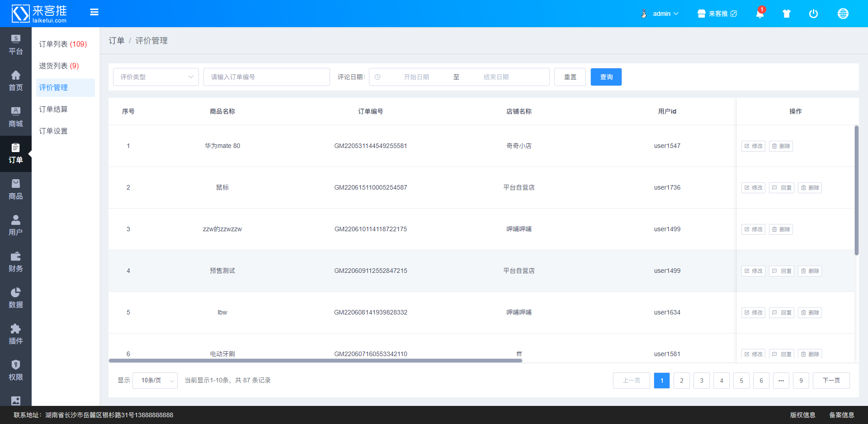Viewport: 868px width, 424px height.
Task: Open 用户 section in the sidebar
Action: point(16,226)
